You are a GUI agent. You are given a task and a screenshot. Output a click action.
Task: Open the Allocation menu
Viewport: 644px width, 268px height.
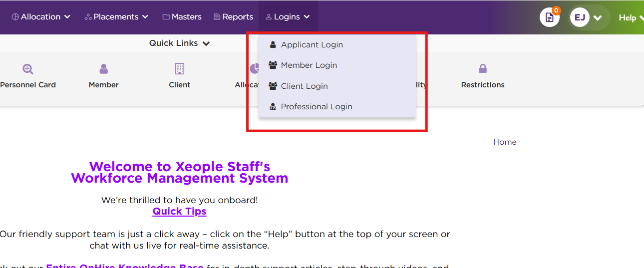point(41,17)
